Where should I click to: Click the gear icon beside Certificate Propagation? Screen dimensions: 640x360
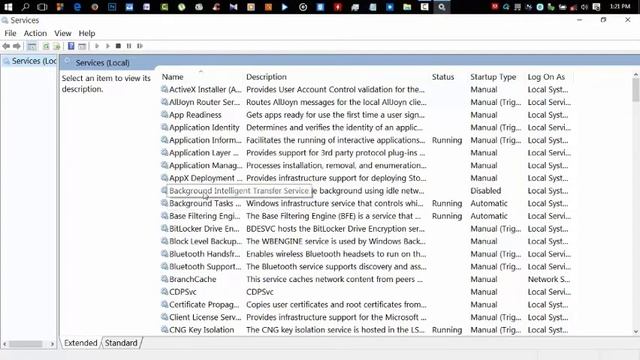[x=164, y=304]
